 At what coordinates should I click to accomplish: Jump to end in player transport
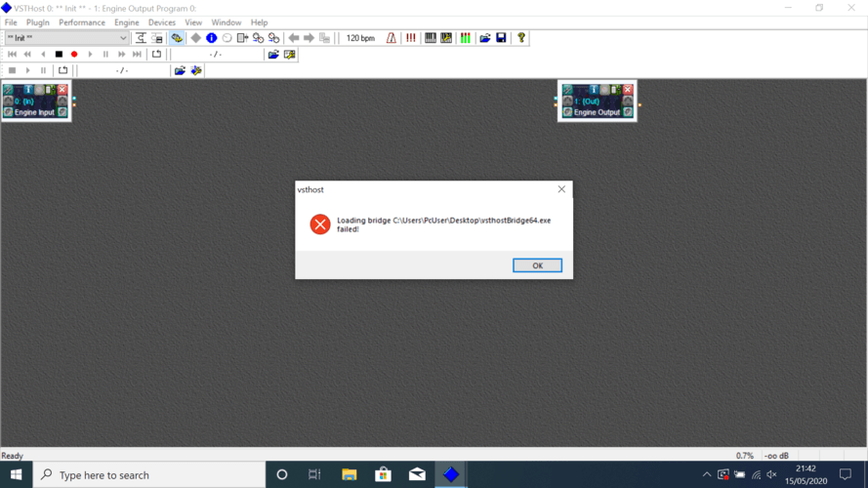tap(137, 55)
